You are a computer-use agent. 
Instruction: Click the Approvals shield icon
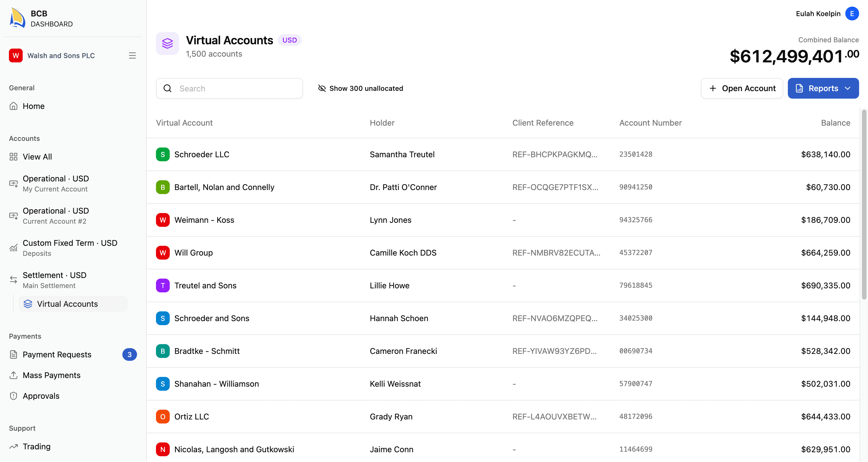(13, 396)
